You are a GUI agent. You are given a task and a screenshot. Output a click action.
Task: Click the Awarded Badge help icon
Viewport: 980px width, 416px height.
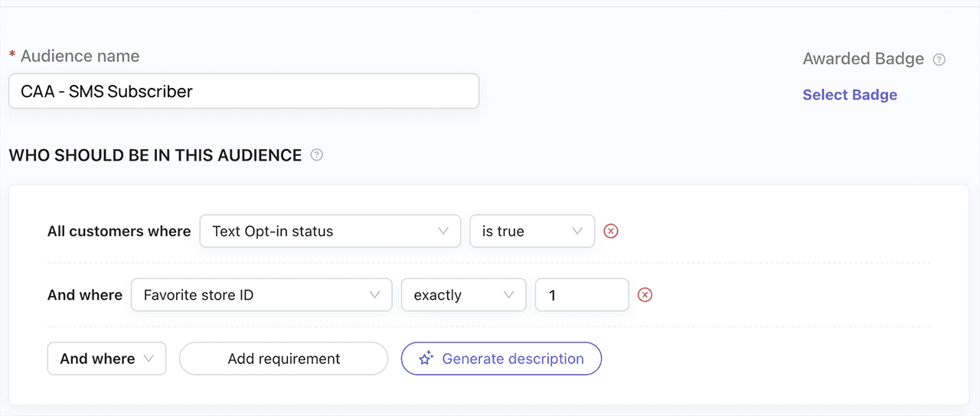click(939, 60)
